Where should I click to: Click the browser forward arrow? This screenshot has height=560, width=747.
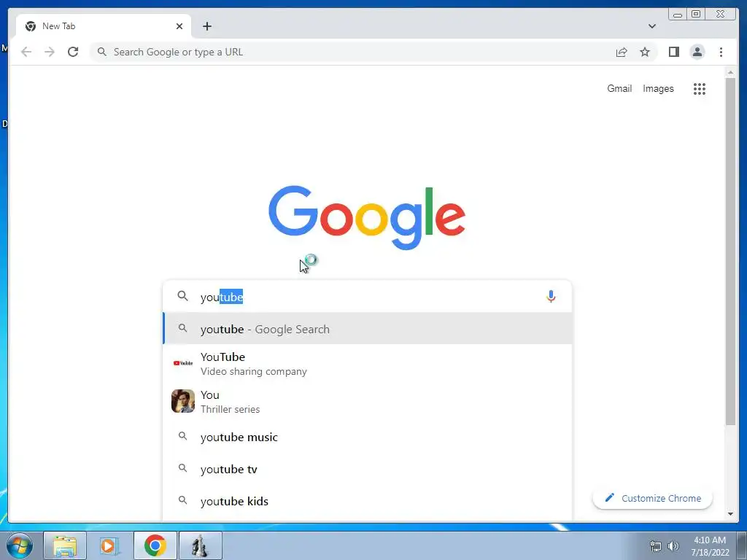point(50,52)
